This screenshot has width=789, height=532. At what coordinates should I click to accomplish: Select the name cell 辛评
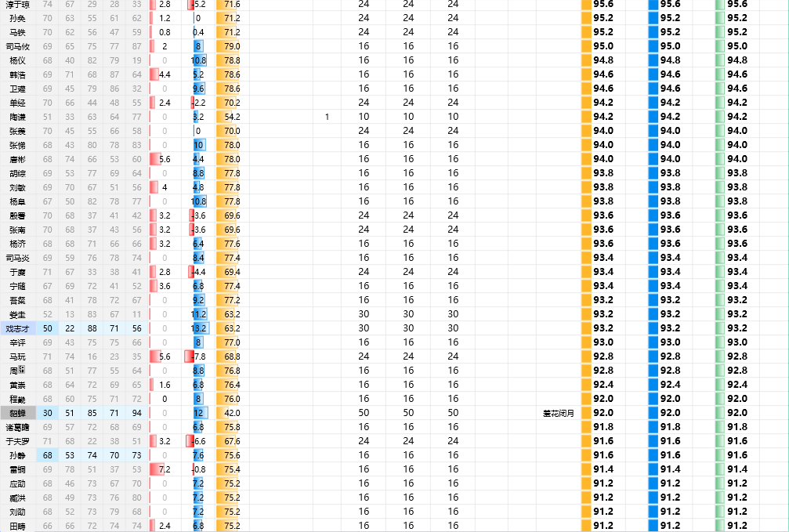[x=17, y=342]
